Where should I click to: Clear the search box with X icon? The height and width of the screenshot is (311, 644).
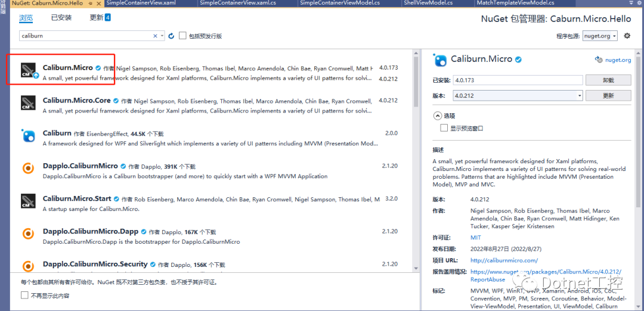click(x=155, y=36)
